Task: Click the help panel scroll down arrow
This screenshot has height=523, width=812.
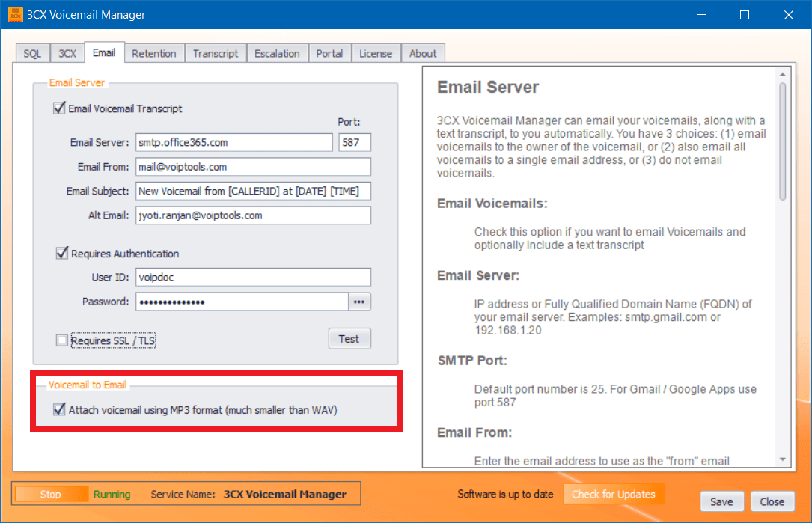Action: 783,459
